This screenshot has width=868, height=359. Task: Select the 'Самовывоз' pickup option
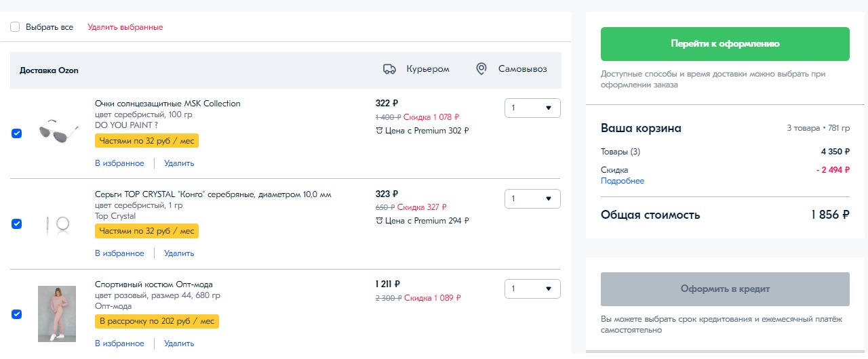coord(522,69)
